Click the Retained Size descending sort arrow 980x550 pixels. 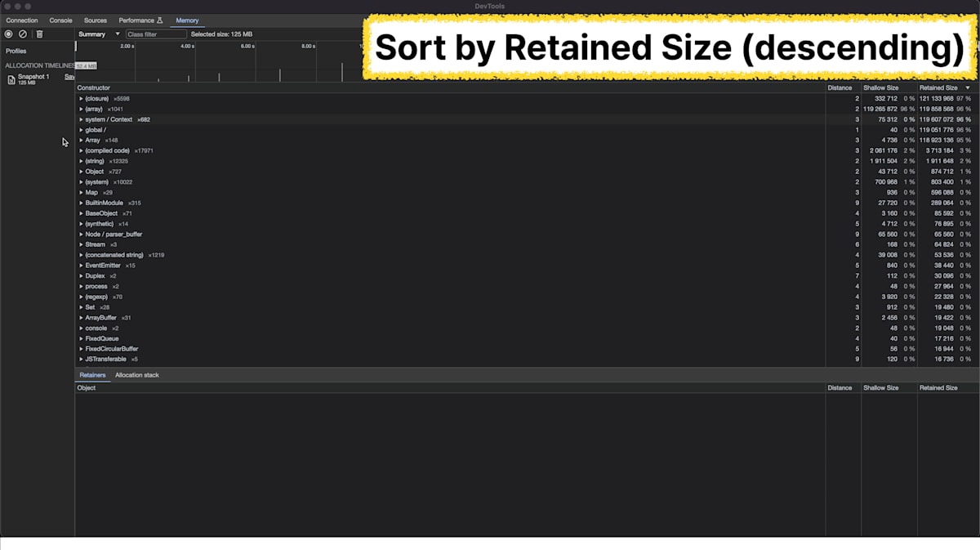968,87
